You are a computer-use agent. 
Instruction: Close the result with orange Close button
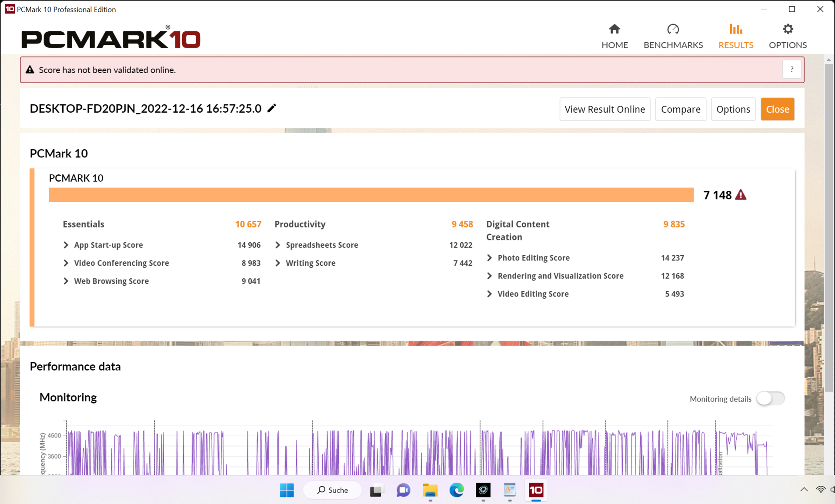pos(778,109)
